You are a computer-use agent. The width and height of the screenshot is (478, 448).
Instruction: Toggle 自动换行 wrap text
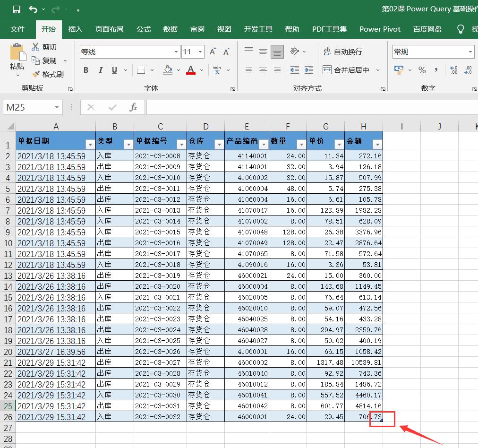(342, 52)
